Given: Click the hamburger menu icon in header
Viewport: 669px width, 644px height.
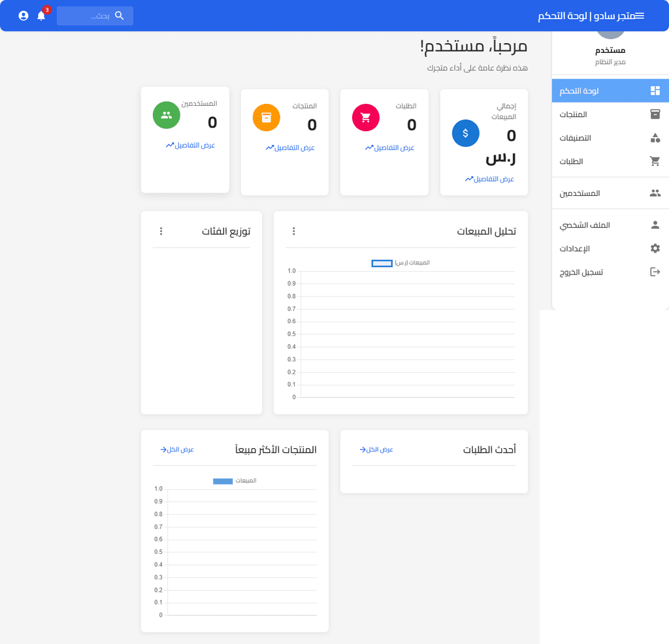Looking at the screenshot, I should tap(640, 16).
